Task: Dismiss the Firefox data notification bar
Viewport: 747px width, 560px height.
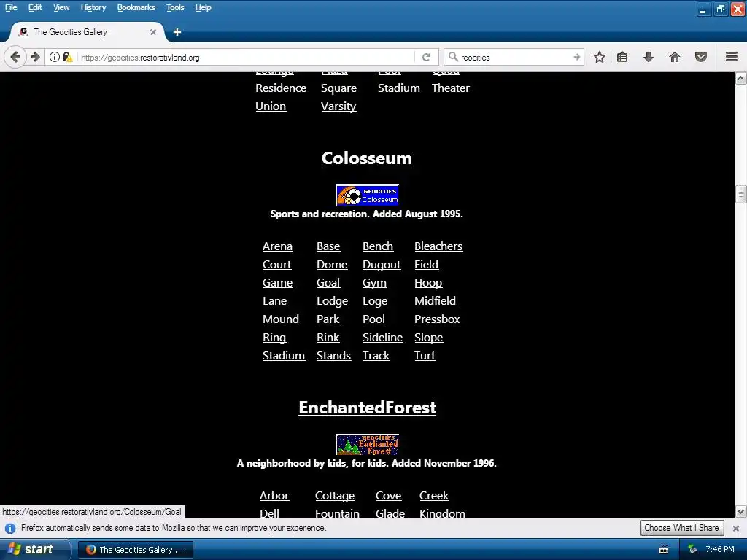Action: pos(735,528)
